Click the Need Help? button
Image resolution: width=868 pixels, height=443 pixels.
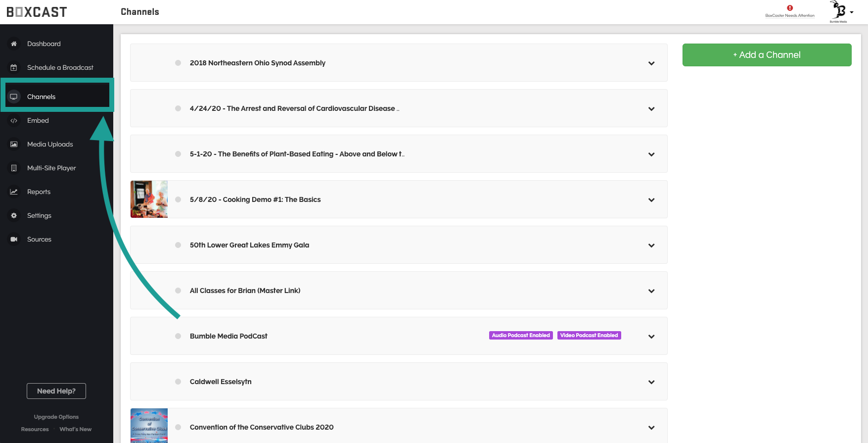(56, 391)
